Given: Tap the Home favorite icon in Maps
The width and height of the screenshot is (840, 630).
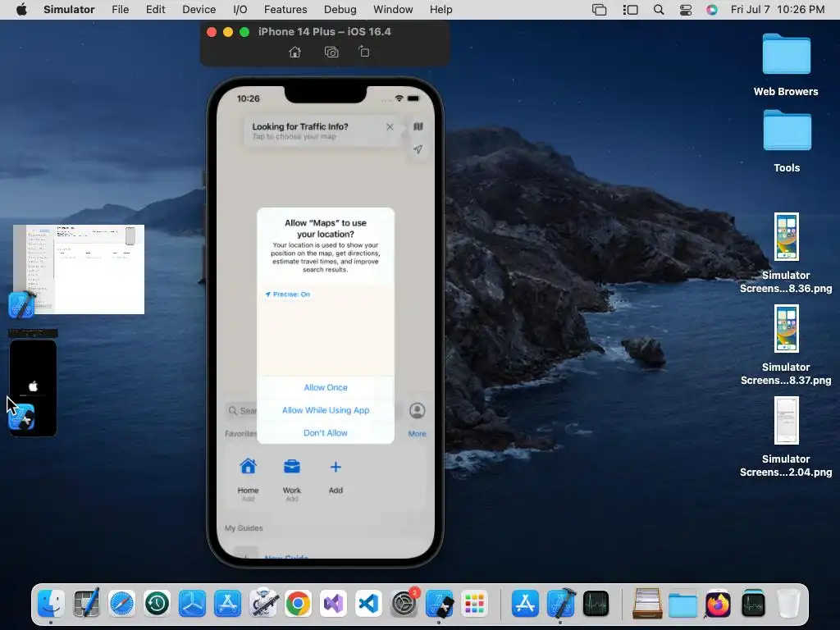Looking at the screenshot, I should click(248, 467).
